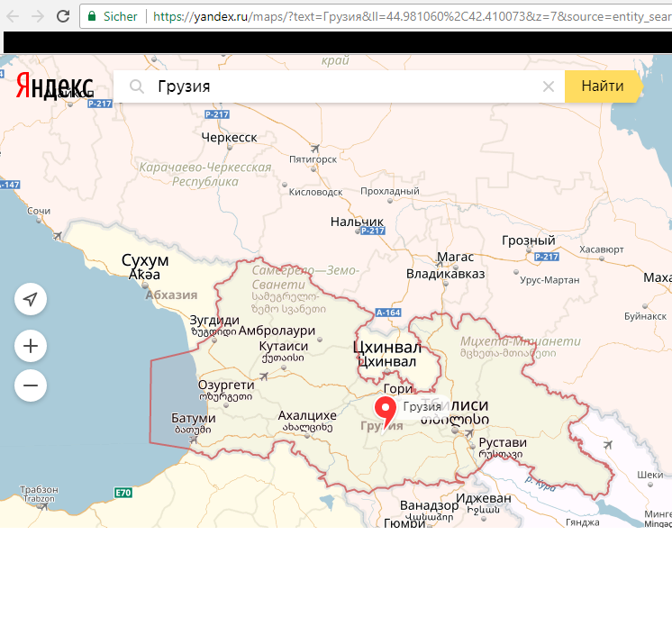Click the Карачаево-Черкесская Республика label
Image resolution: width=672 pixels, height=644 pixels.
coord(205,175)
